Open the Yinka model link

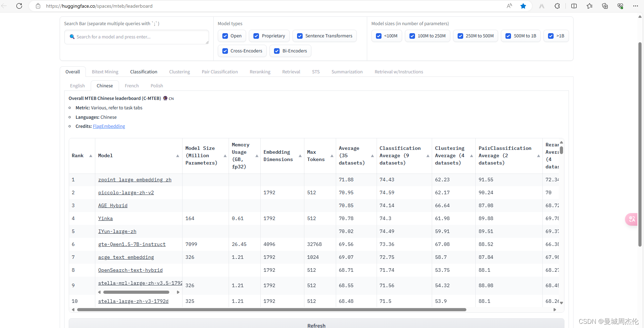click(x=105, y=219)
